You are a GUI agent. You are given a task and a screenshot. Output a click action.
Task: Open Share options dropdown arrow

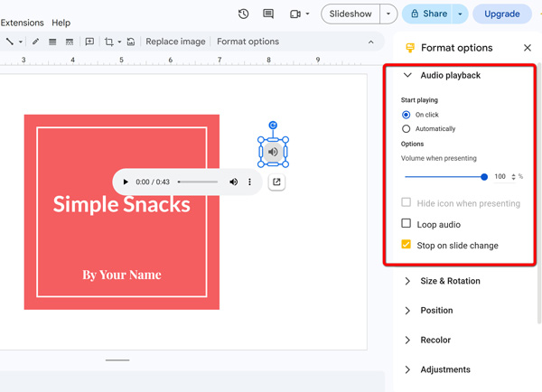click(x=460, y=14)
